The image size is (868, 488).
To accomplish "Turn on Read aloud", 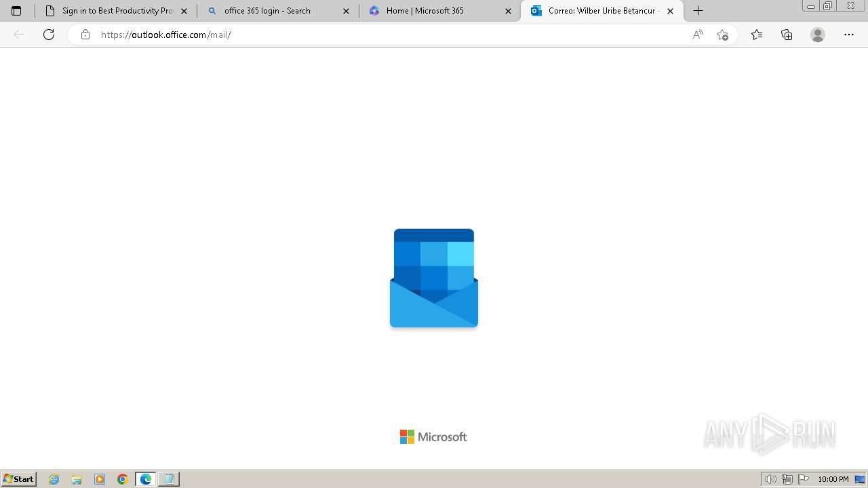I will point(698,35).
